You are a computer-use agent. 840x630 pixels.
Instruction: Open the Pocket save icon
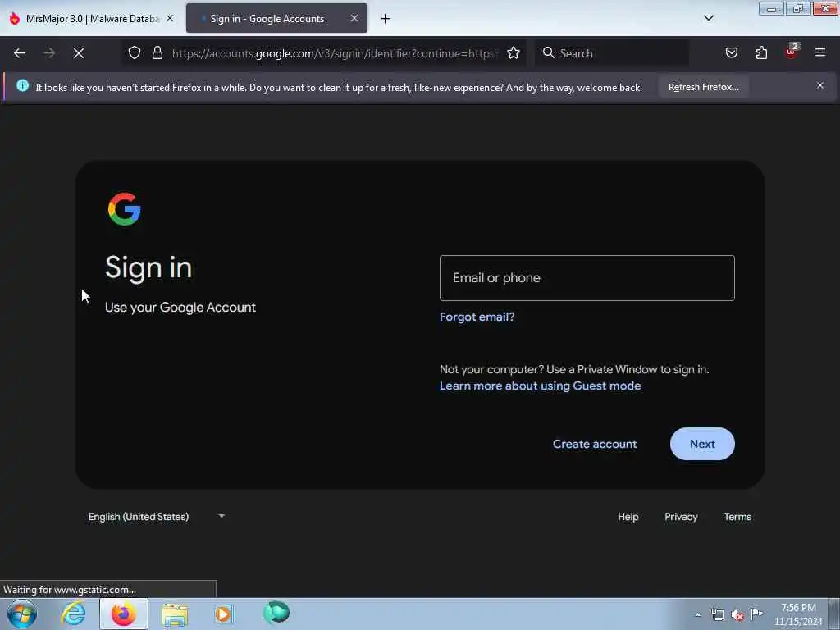tap(731, 52)
